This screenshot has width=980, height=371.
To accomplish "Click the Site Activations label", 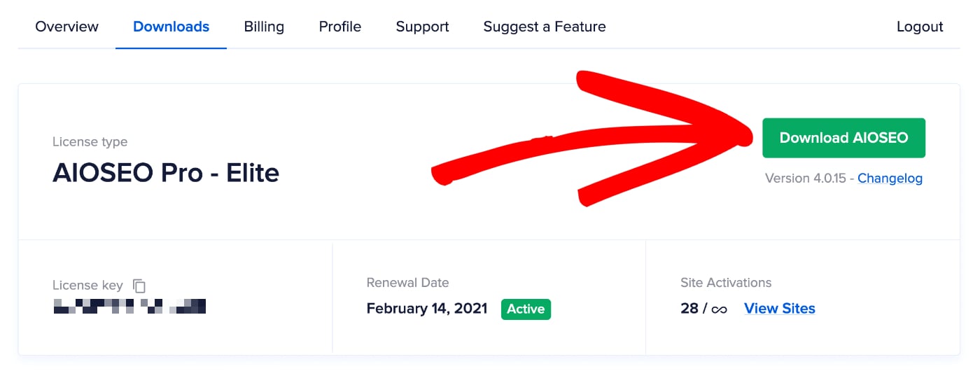I will (x=726, y=283).
